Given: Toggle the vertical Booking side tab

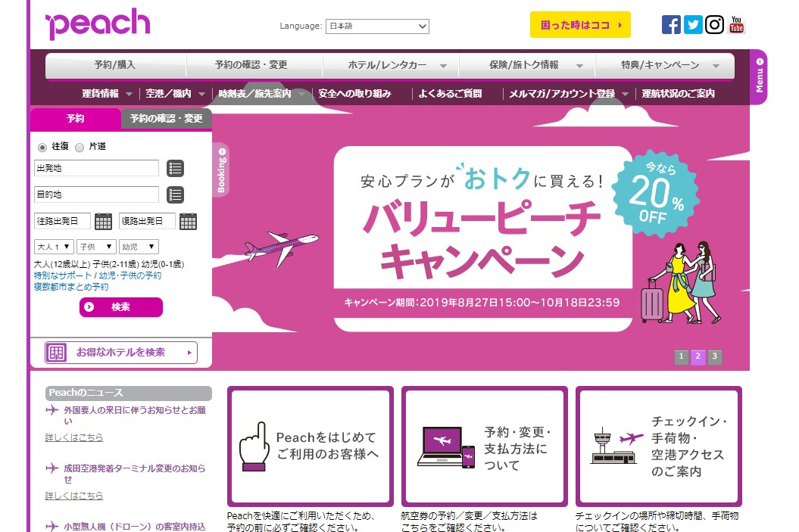Looking at the screenshot, I should pos(220,170).
